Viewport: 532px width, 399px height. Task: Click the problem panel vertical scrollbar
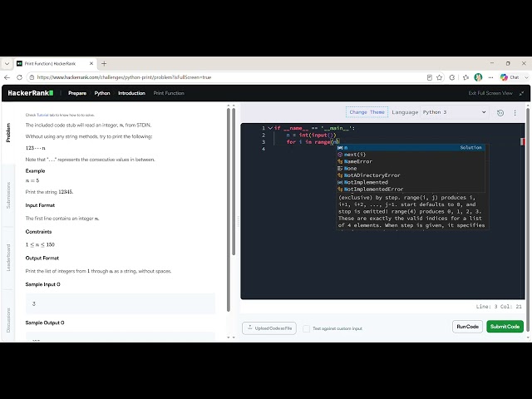(x=229, y=209)
